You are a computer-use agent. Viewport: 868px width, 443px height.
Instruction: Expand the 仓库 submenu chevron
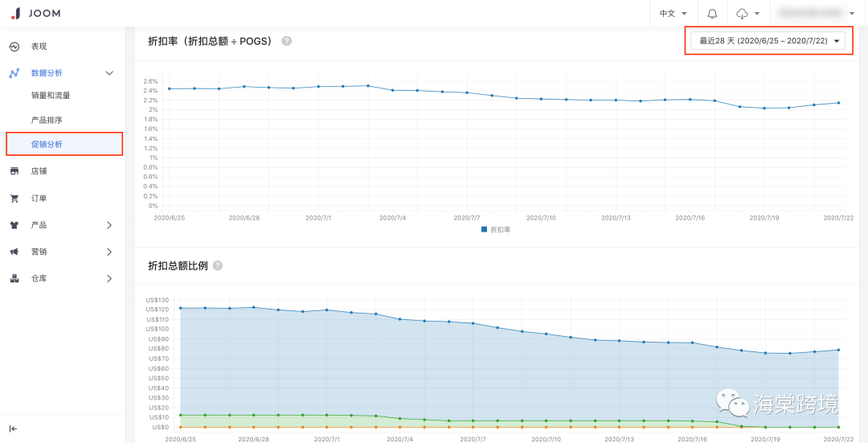[x=109, y=278]
